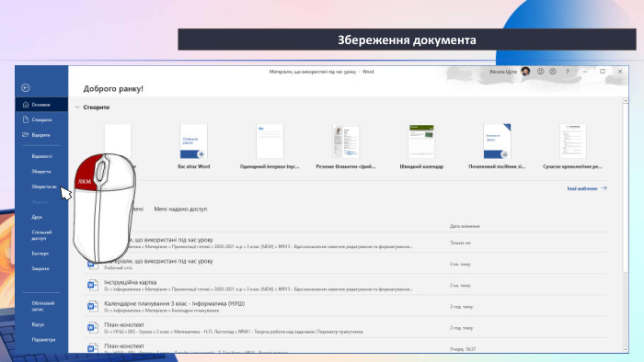Send a smile via the happy face icon
644x362 pixels.
coord(541,72)
